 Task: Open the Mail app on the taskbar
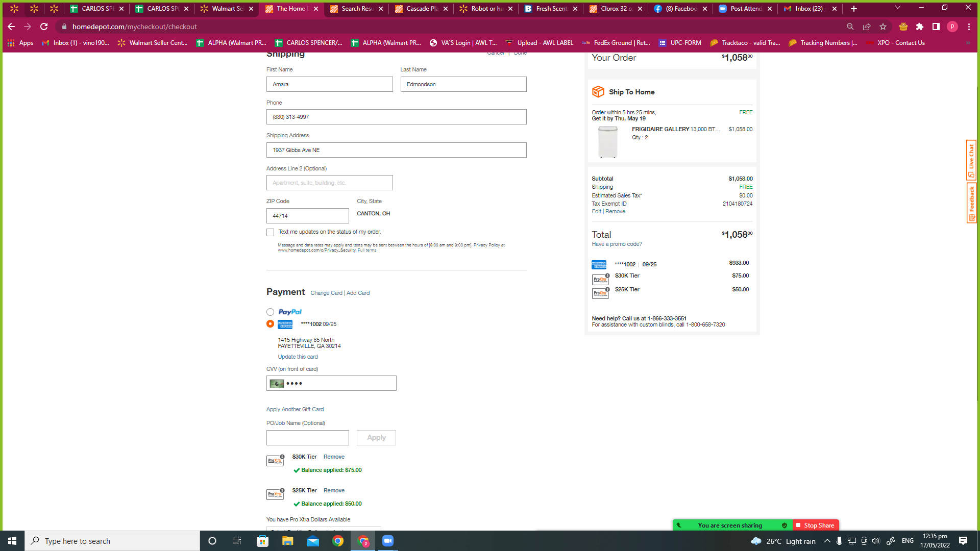313,541
